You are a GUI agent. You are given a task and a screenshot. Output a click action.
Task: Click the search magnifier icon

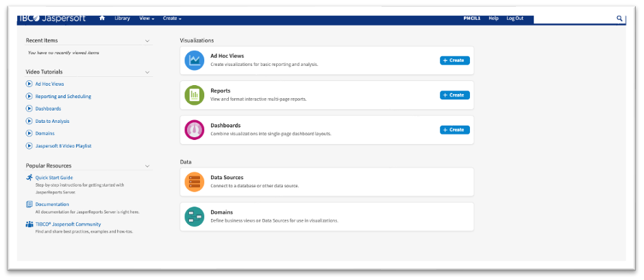click(619, 19)
